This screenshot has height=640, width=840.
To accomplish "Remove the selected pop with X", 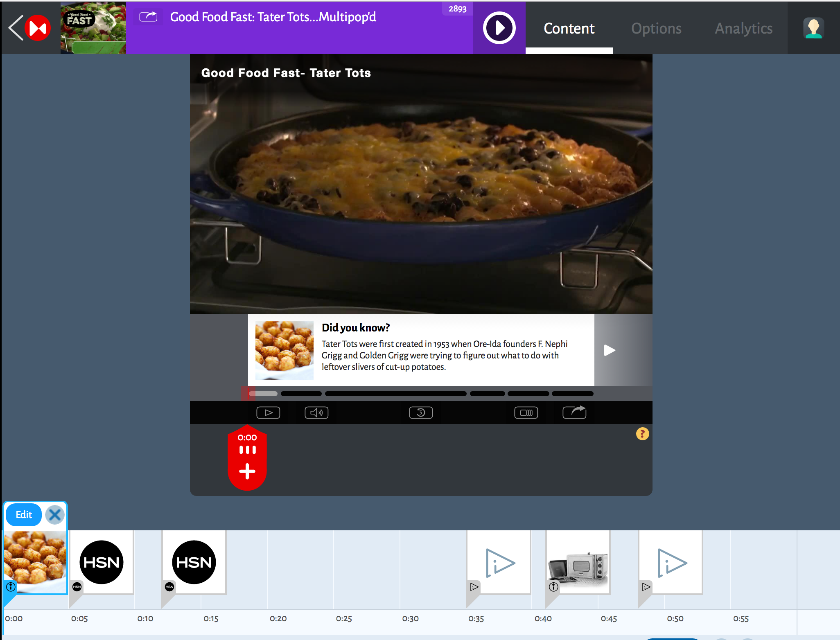I will [55, 515].
